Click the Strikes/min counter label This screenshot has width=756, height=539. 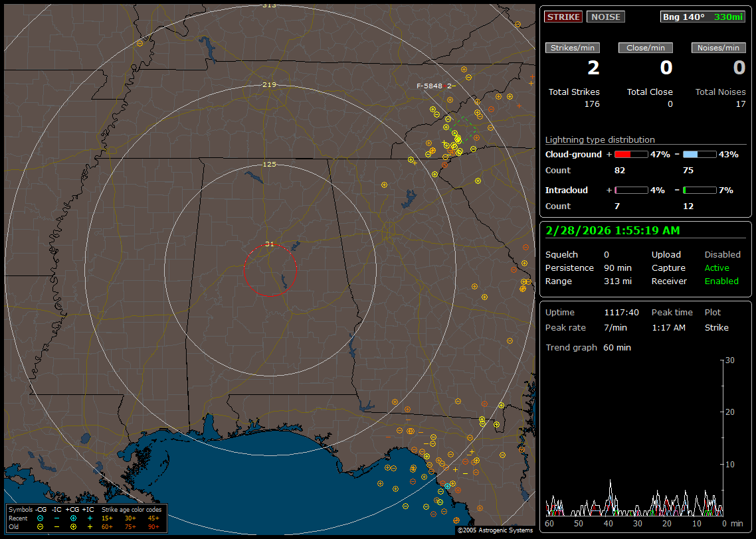[x=573, y=48]
